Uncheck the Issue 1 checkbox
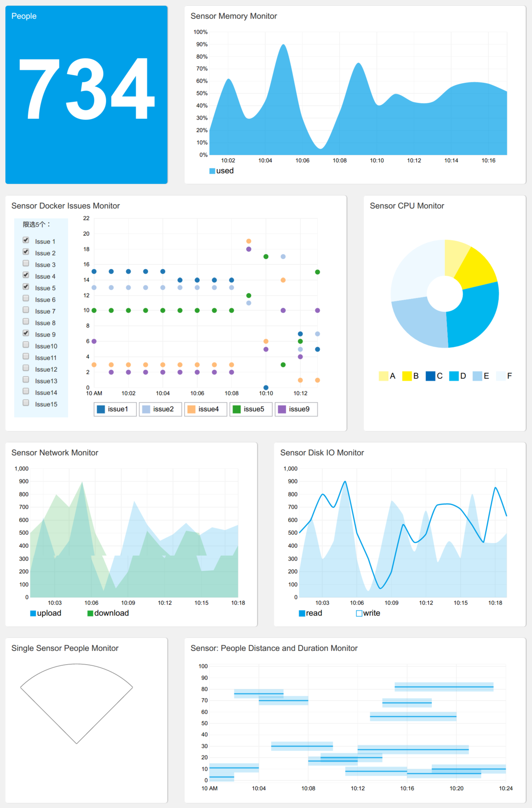Viewport: 532px width, 808px height. (x=26, y=240)
